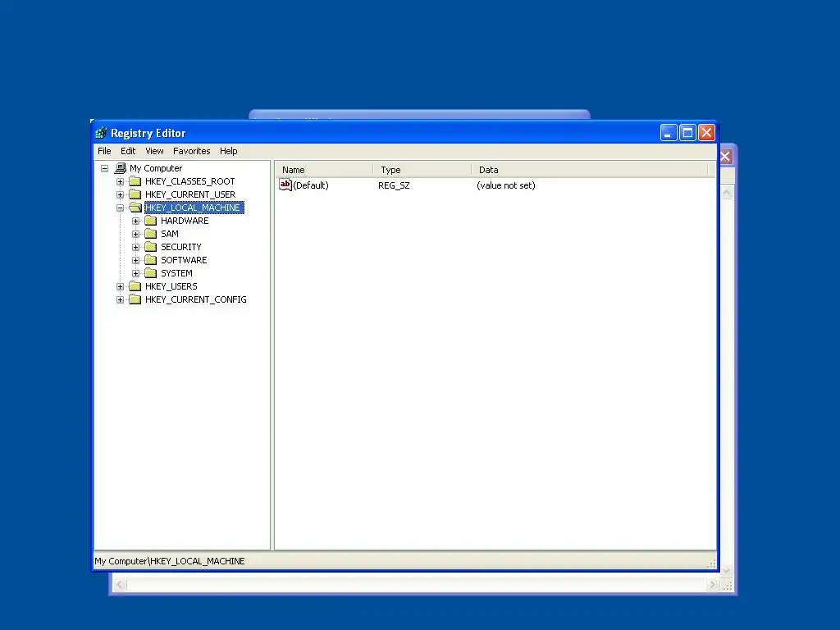Expand the SYSTEM subkey
The height and width of the screenshot is (630, 840).
(135, 273)
